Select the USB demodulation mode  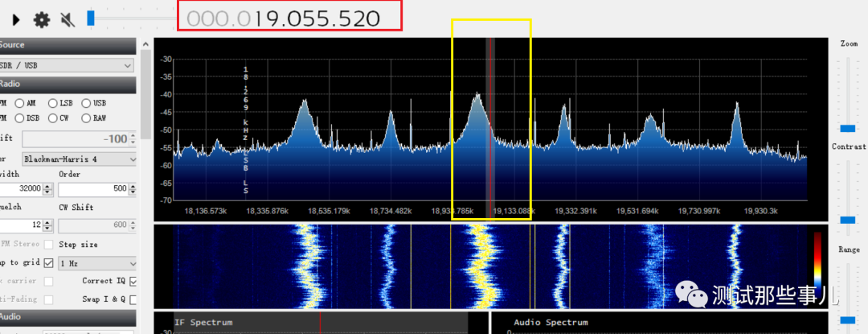click(86, 103)
